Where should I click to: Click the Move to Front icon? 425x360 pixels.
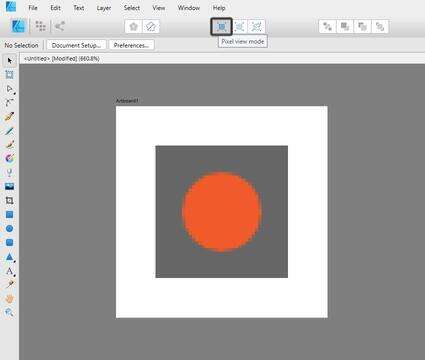380,26
